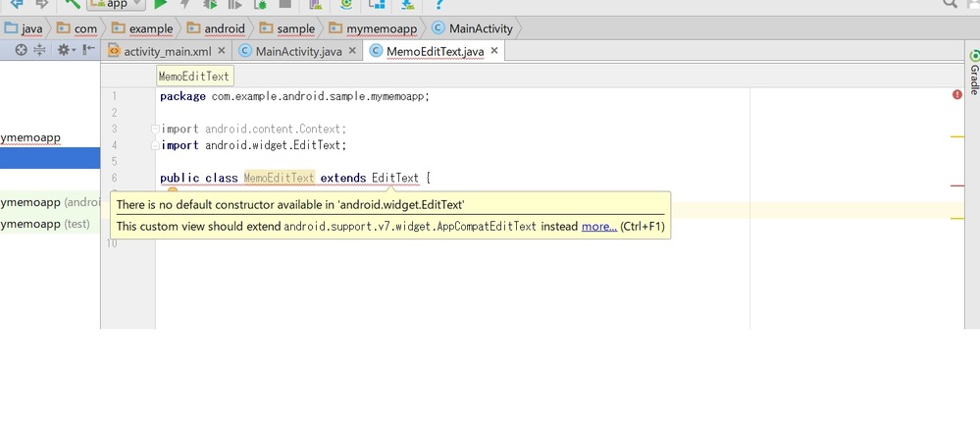Viewport: 980px width, 424px height.
Task: Close the MemoEditText.java tab
Action: [494, 51]
